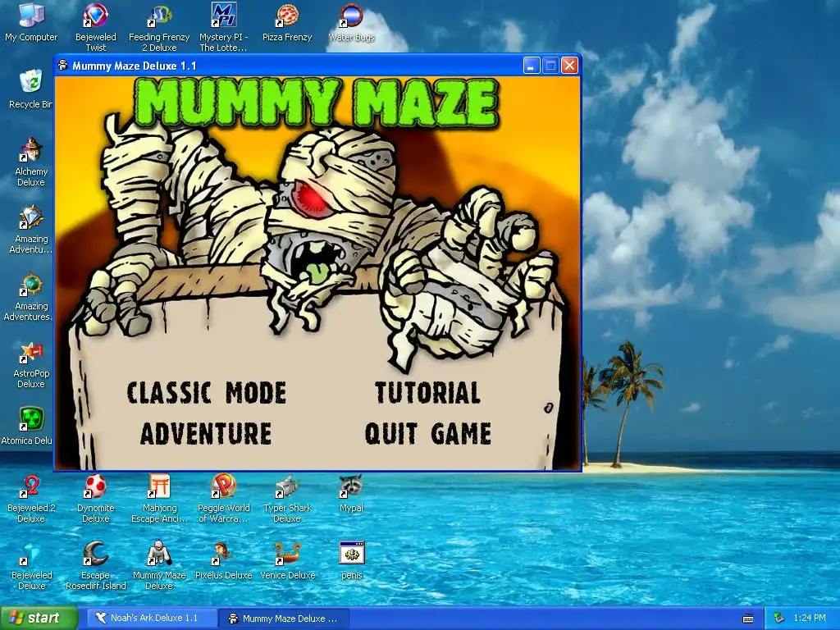The image size is (840, 630).
Task: Select the Venice Deluxe desktop icon
Action: 287,561
